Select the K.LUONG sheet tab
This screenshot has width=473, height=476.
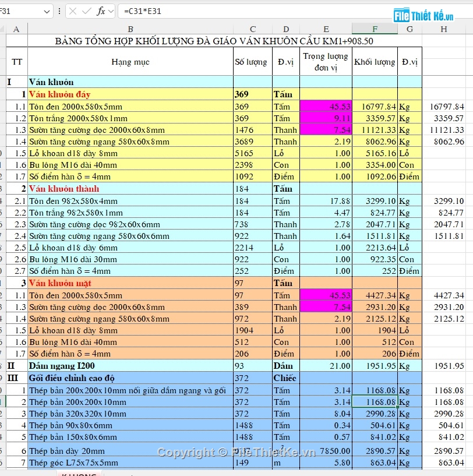(x=79, y=474)
